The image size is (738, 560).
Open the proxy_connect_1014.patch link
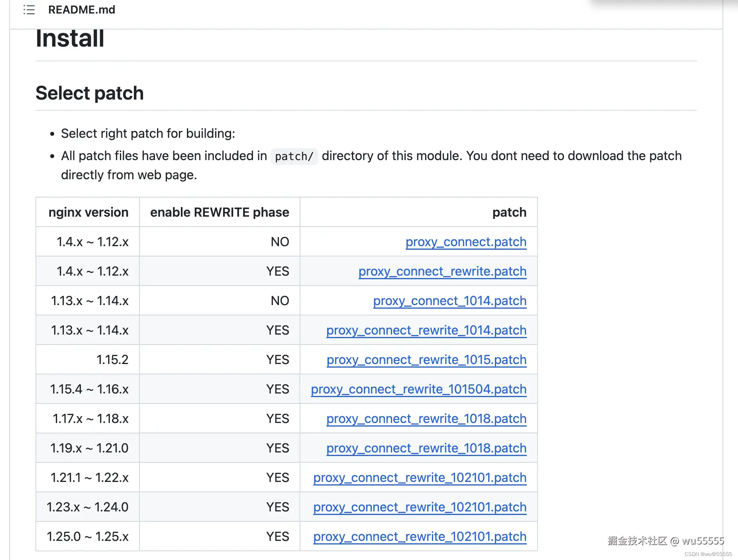(449, 301)
